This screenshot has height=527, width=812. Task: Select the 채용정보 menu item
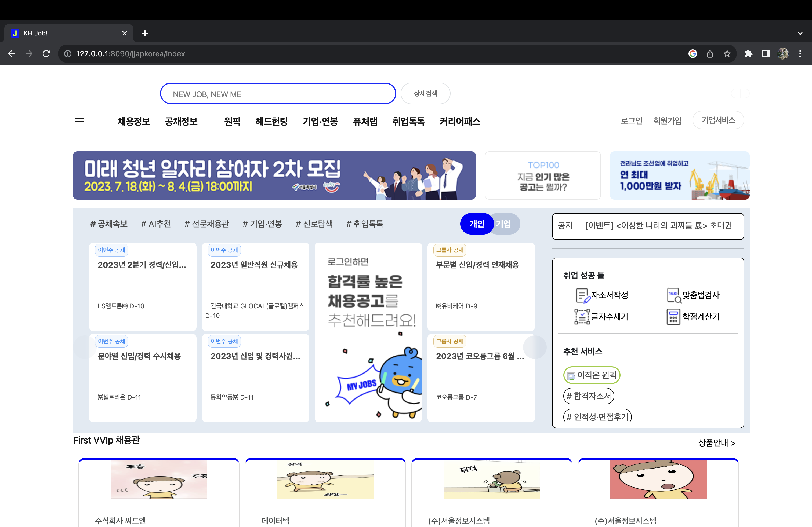click(x=134, y=122)
